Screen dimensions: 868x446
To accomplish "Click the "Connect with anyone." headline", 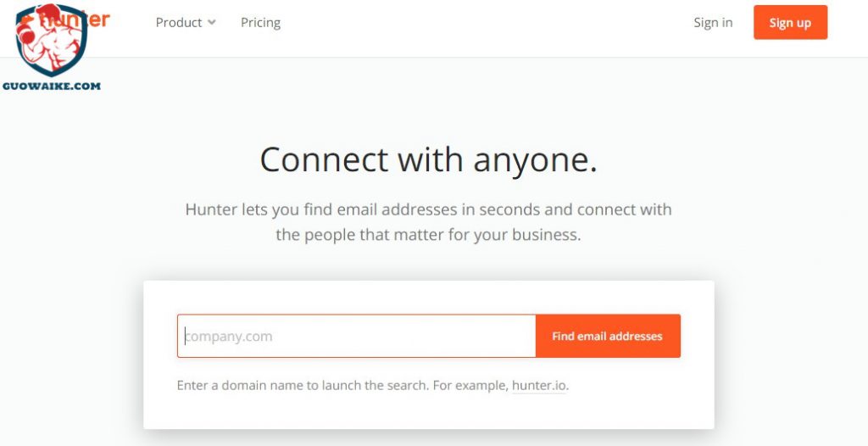I will [x=428, y=160].
